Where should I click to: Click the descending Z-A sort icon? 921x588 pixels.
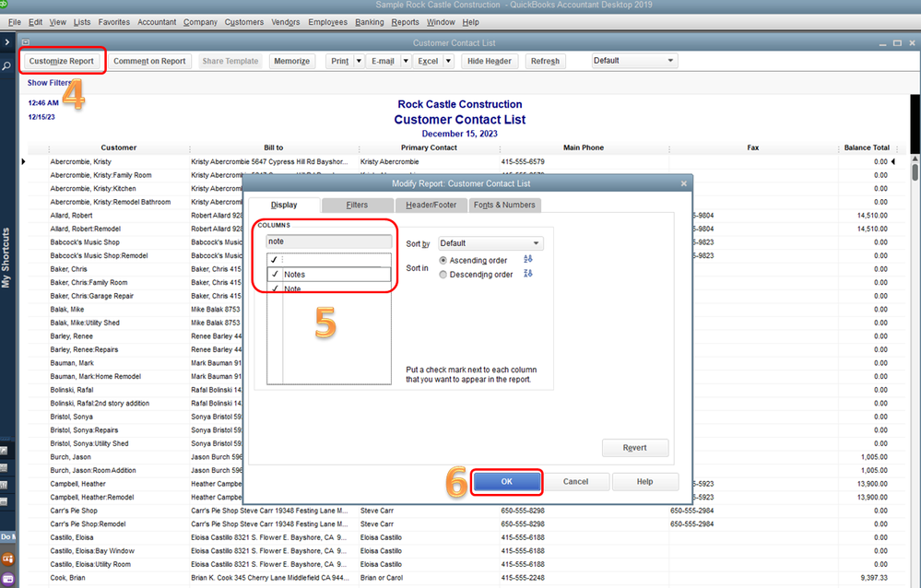[527, 274]
